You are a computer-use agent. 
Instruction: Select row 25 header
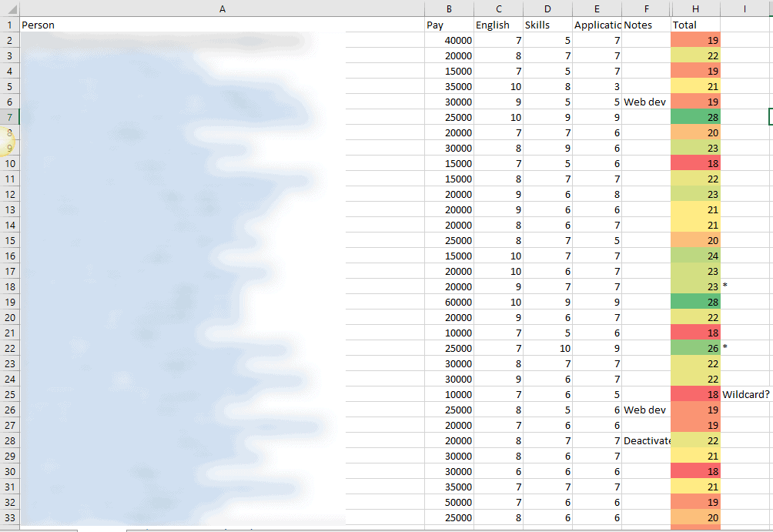(10, 394)
